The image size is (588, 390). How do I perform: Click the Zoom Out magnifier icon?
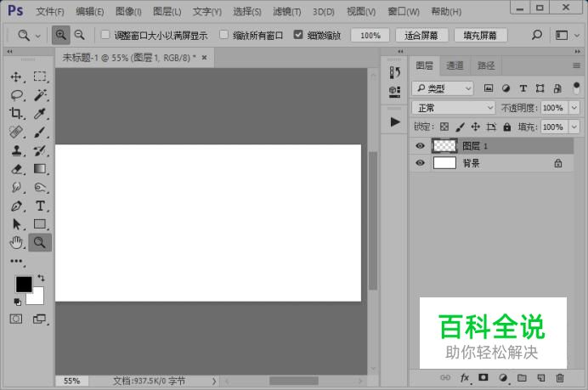[79, 36]
